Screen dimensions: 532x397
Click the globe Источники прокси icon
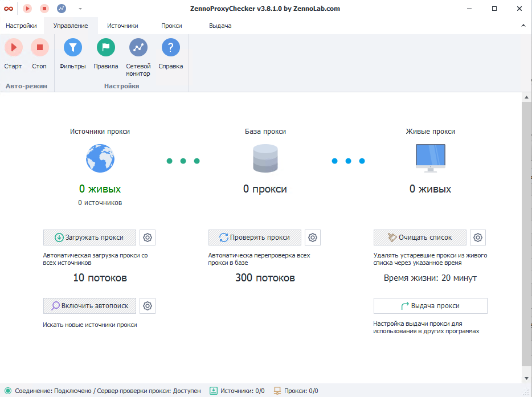100,158
